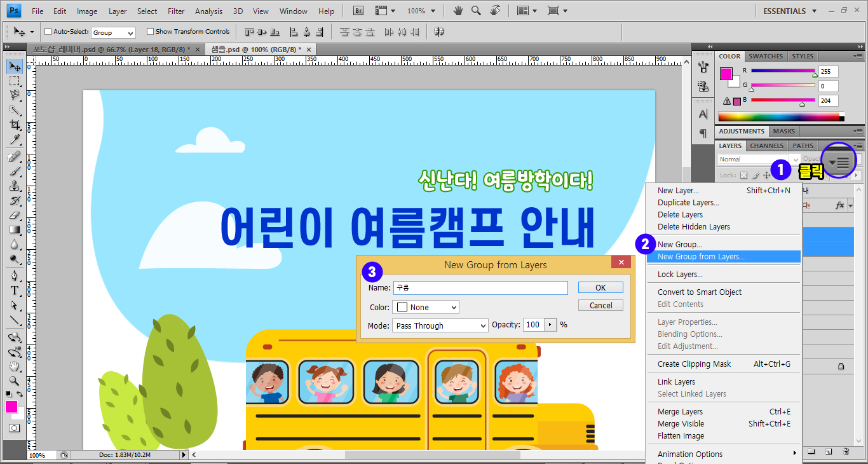Image resolution: width=868 pixels, height=464 pixels.
Task: Toggle lock transparent pixels in Layers panel
Action: click(744, 175)
